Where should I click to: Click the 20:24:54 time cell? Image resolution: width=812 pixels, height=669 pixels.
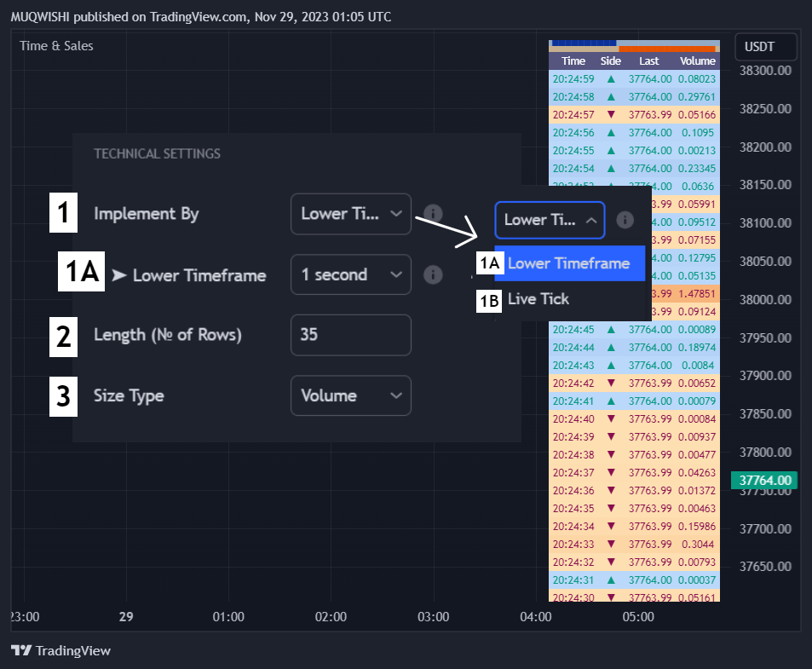coord(573,168)
